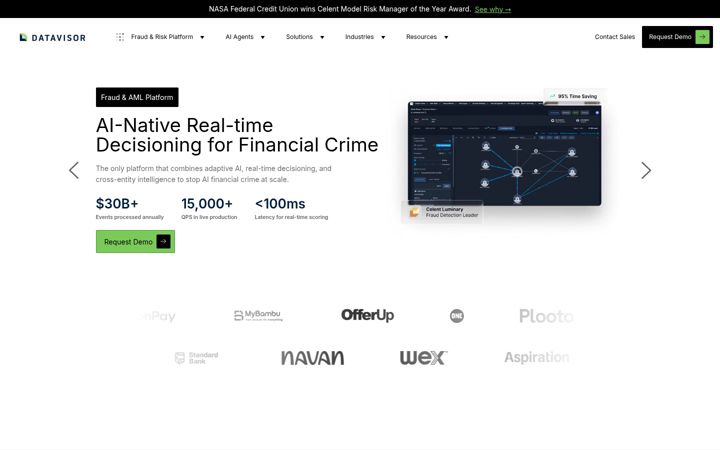Click the Aspiration logo
Screen dimensions: 720x450
[x=537, y=357]
